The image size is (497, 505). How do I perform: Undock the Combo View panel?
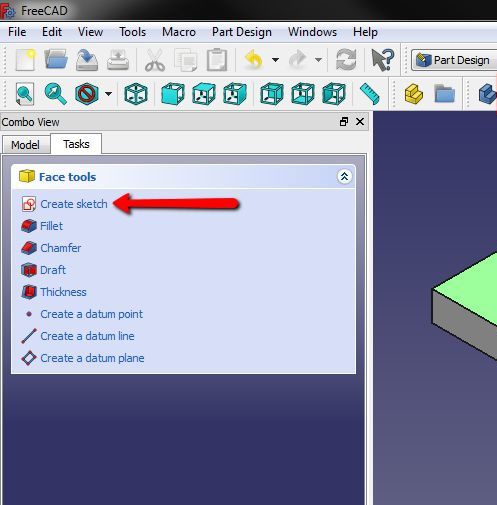pos(344,122)
